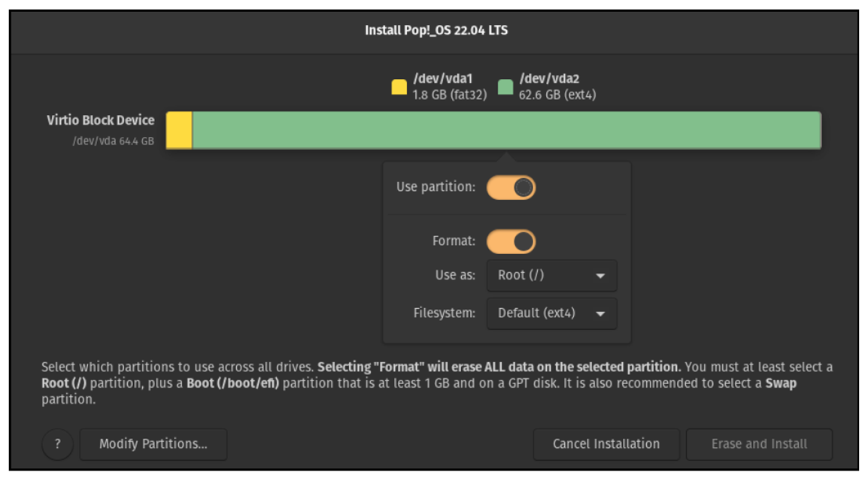Image resolution: width=868 pixels, height=481 pixels.
Task: Enable formatting by clicking the Format toggle knob
Action: click(x=524, y=242)
